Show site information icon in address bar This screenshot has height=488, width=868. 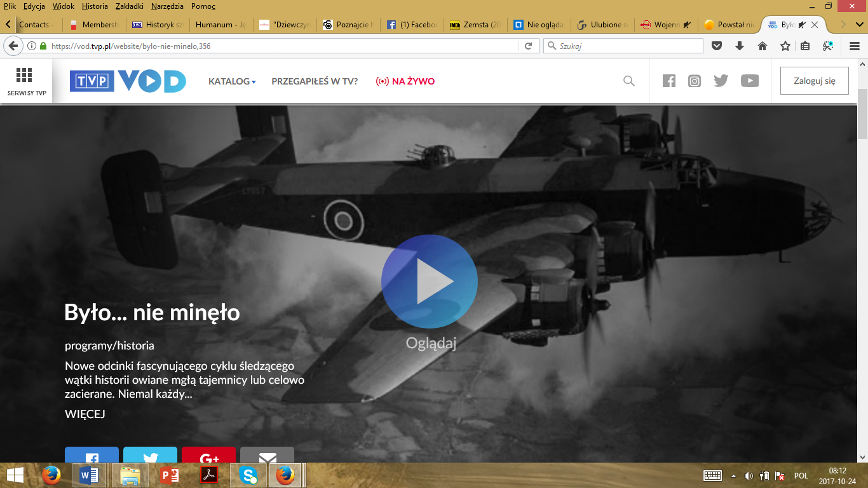click(31, 46)
